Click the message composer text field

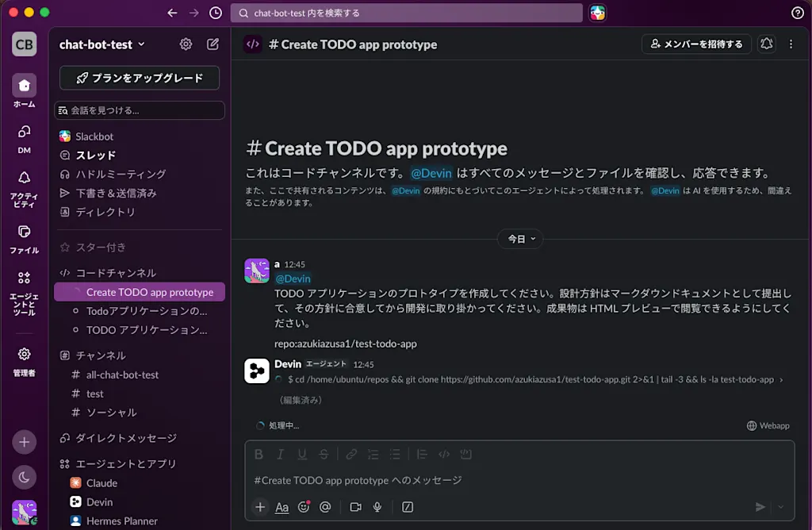(x=519, y=480)
